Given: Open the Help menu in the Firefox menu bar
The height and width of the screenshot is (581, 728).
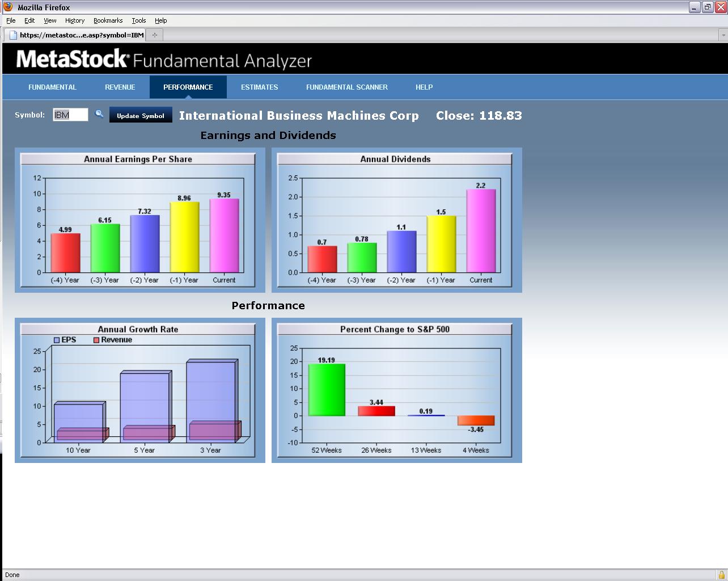Looking at the screenshot, I should 160,20.
